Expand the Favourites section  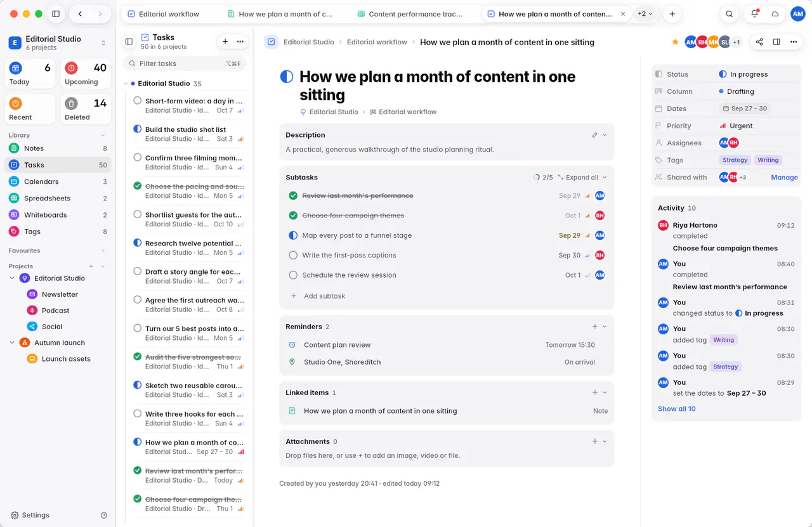click(x=103, y=250)
